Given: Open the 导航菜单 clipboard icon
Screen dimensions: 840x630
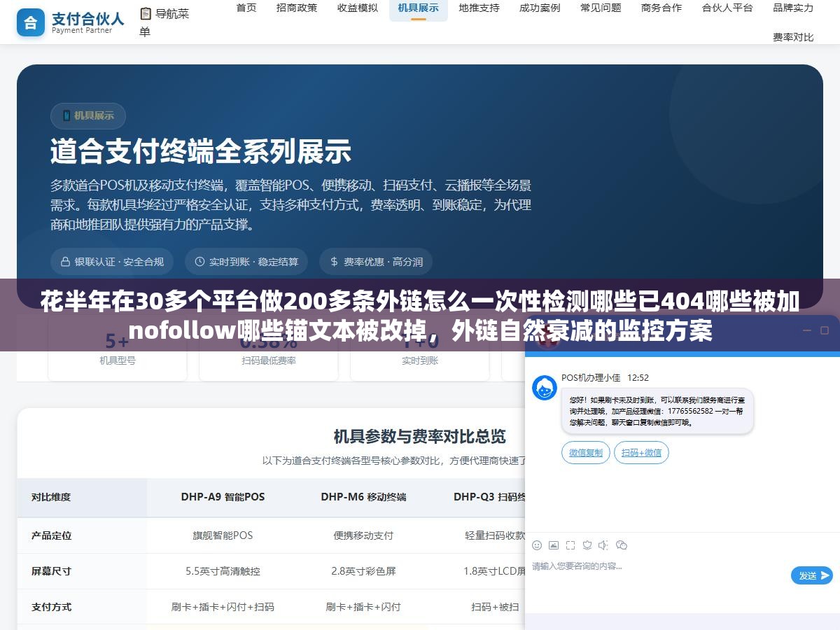Looking at the screenshot, I should pos(146,13).
